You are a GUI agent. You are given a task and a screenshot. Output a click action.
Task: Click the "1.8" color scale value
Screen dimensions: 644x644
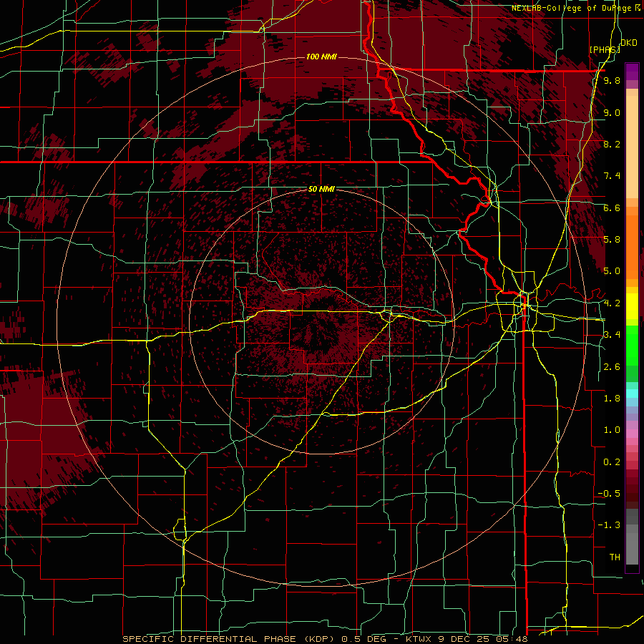tap(612, 399)
